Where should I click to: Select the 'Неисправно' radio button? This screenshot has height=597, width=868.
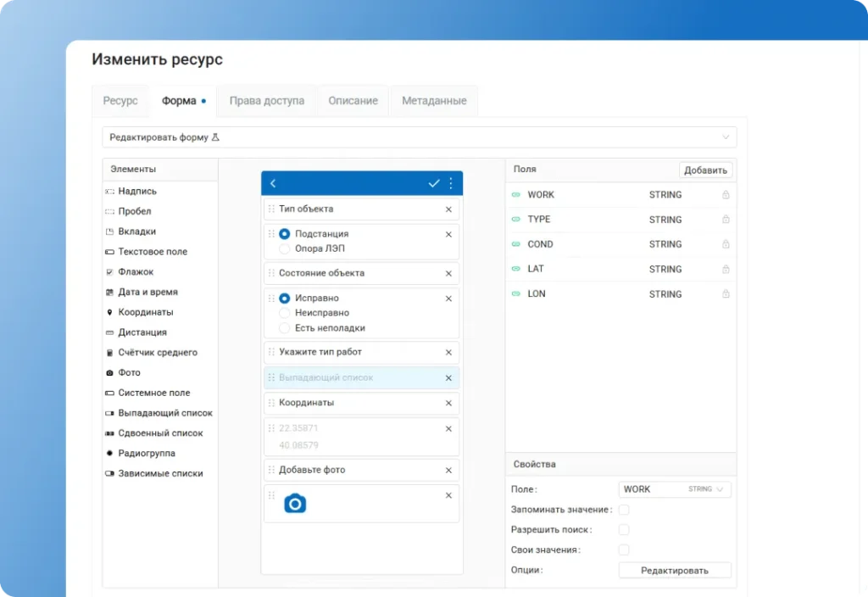(285, 313)
